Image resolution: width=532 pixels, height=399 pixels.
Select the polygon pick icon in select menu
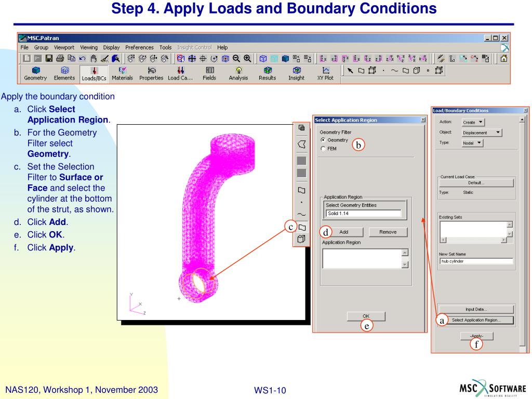[301, 144]
